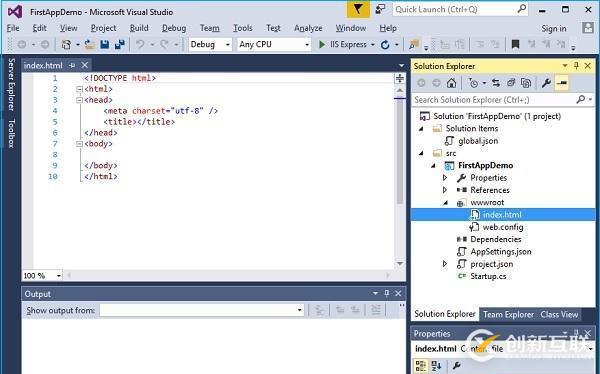
Task: Click the Solution Explorer Home icon
Action: click(x=452, y=83)
